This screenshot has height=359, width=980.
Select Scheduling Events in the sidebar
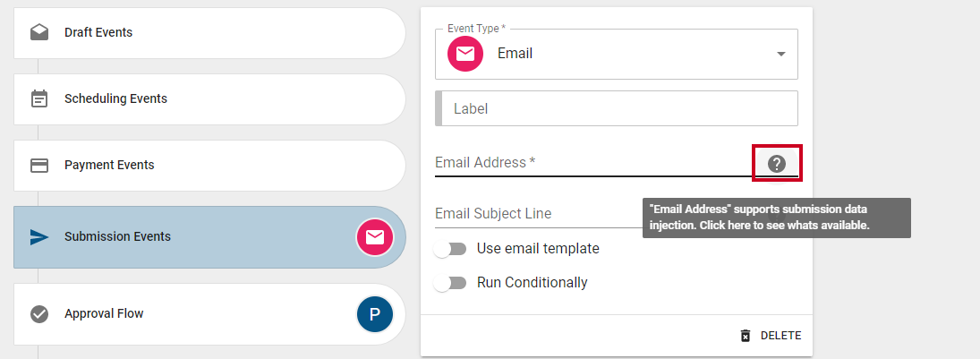[x=209, y=98]
